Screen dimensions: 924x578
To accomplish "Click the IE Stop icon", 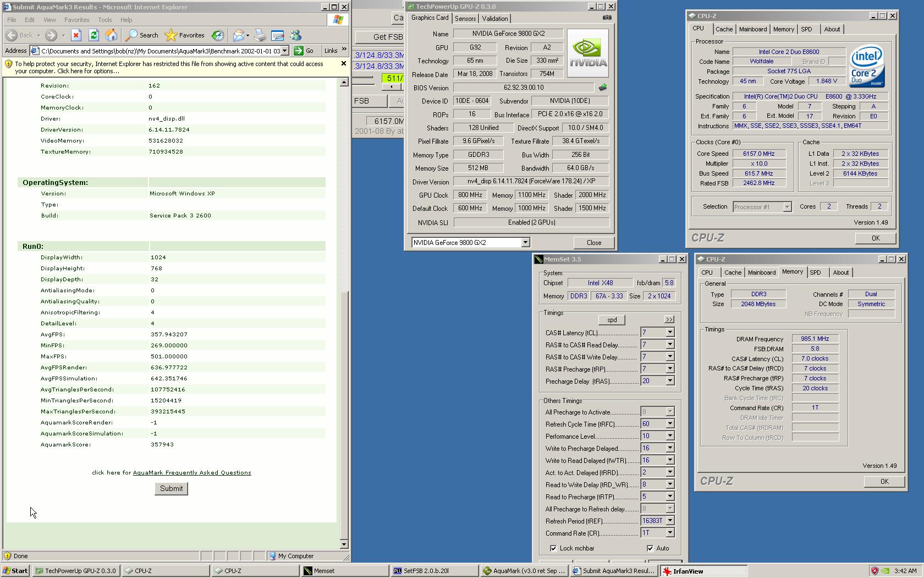I will tap(76, 35).
